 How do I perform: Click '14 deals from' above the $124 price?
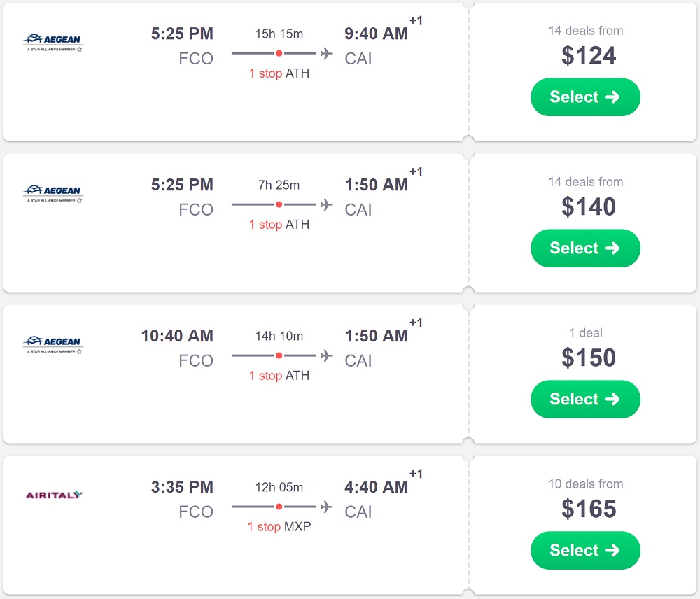[585, 31]
